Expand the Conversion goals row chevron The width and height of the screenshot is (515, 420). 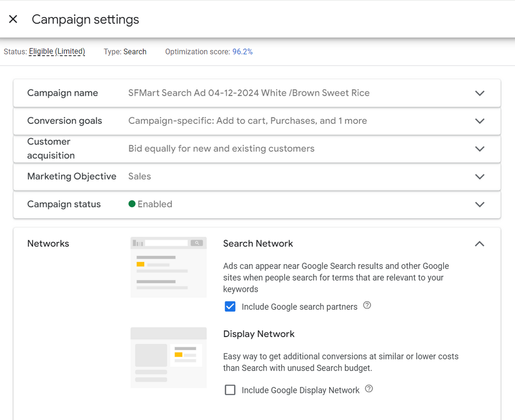pyautogui.click(x=480, y=121)
